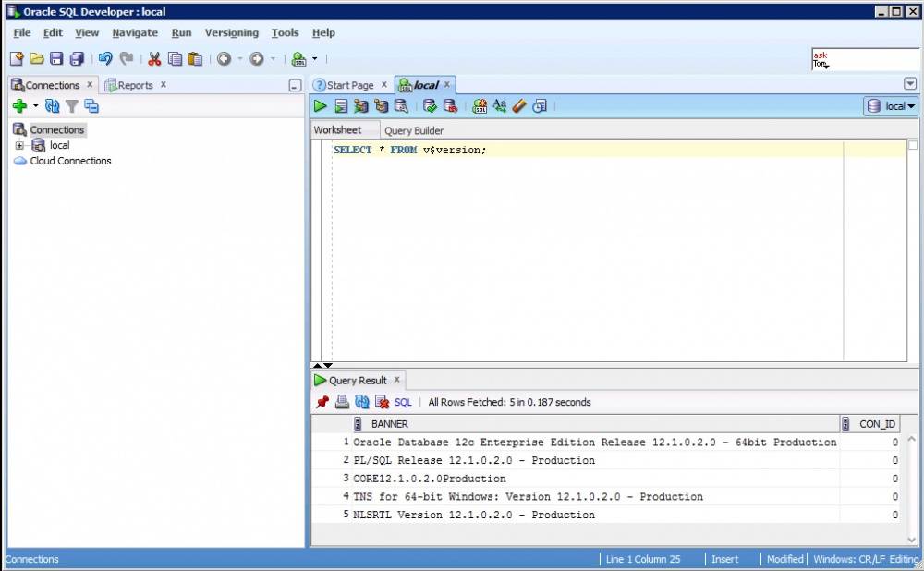Click the New file icon in main toolbar
The width and height of the screenshot is (924, 571).
point(17,58)
